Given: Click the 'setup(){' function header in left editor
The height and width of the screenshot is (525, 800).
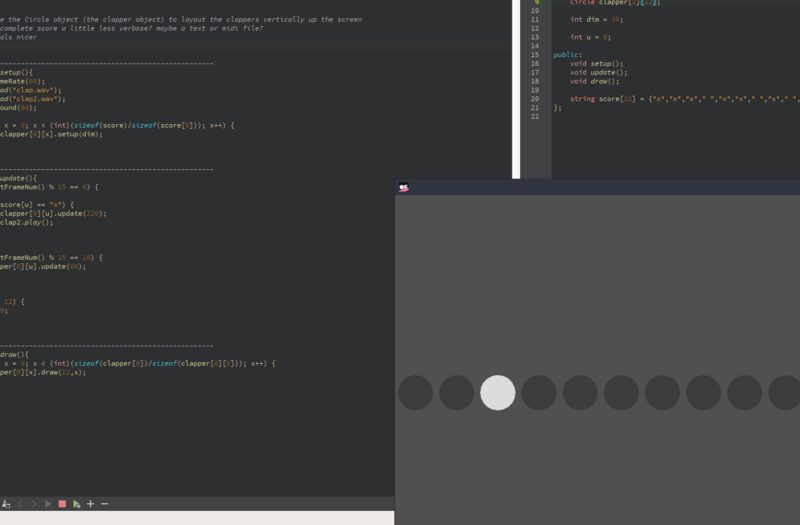Looking at the screenshot, I should (16, 72).
